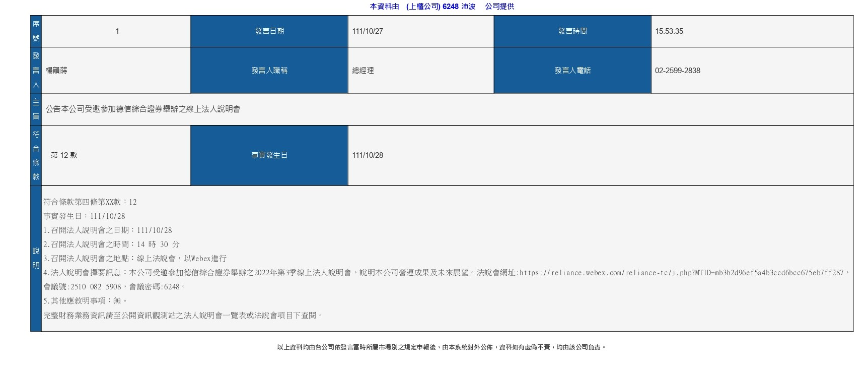
Task: Click the 符合條款 row label
Action: point(36,155)
